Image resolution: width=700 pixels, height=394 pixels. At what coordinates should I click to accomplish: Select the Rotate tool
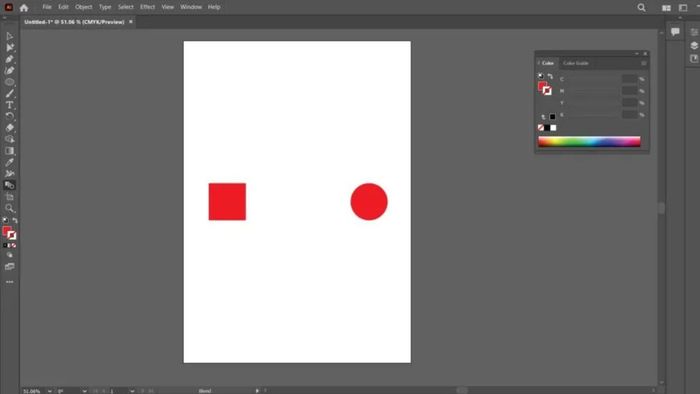coord(9,116)
